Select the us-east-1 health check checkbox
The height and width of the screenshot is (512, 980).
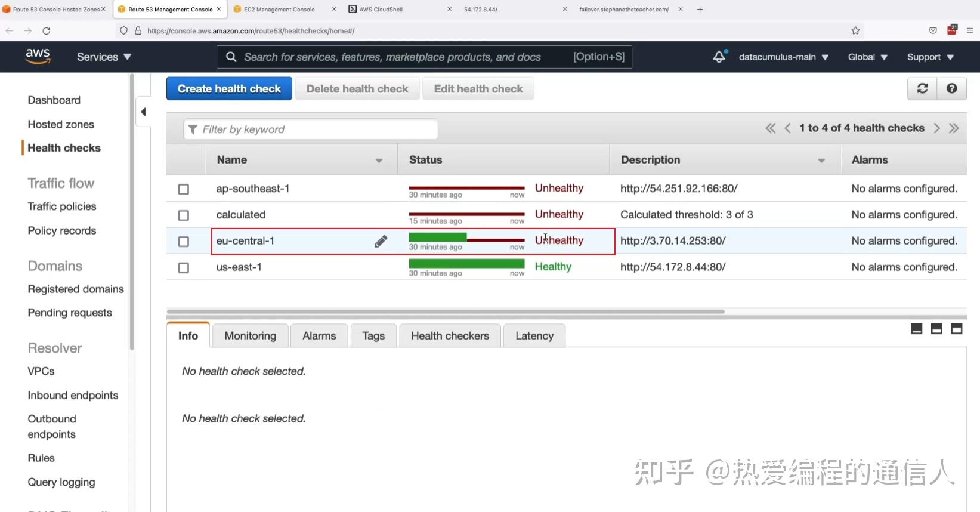click(184, 268)
